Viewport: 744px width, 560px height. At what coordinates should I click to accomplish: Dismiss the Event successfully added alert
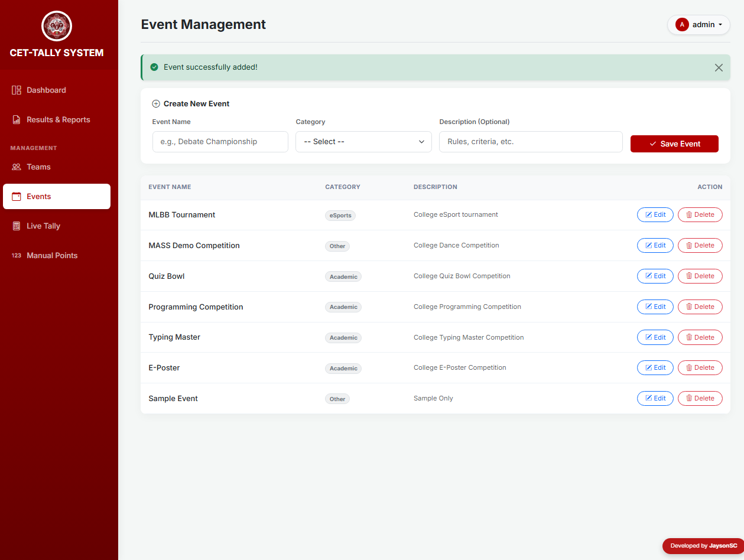[719, 67]
